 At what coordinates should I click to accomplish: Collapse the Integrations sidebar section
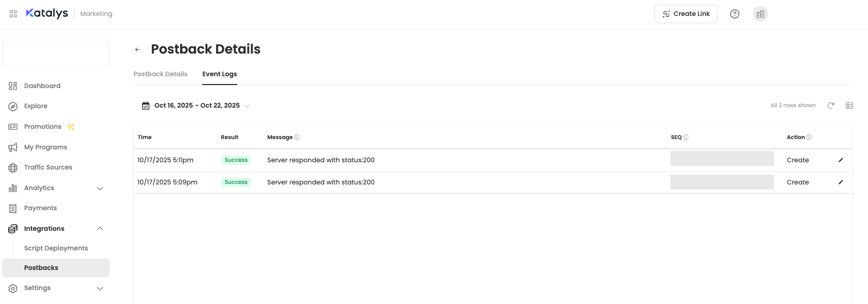pyautogui.click(x=100, y=228)
